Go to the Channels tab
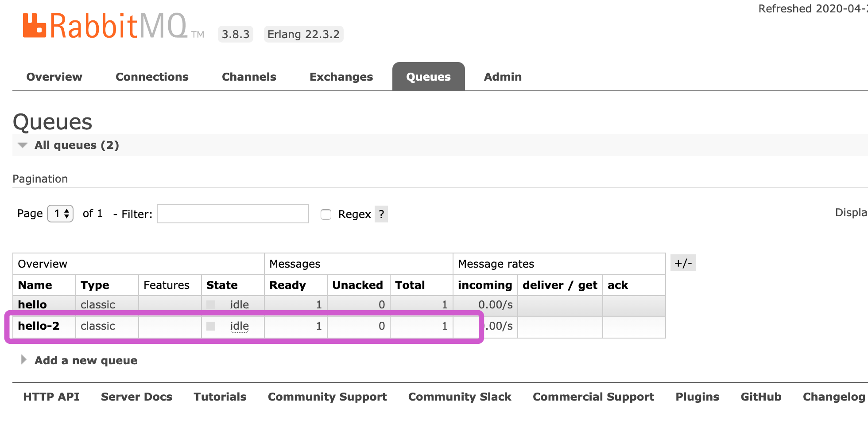This screenshot has width=868, height=444. pyautogui.click(x=249, y=77)
